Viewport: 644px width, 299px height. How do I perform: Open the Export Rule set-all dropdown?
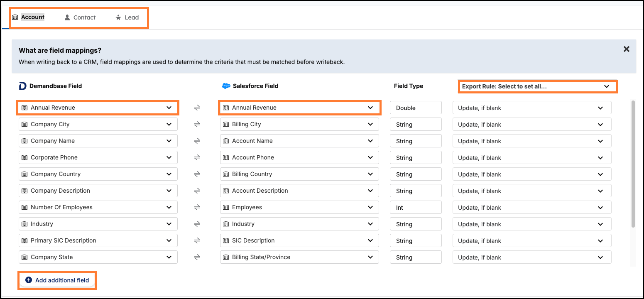pyautogui.click(x=537, y=86)
